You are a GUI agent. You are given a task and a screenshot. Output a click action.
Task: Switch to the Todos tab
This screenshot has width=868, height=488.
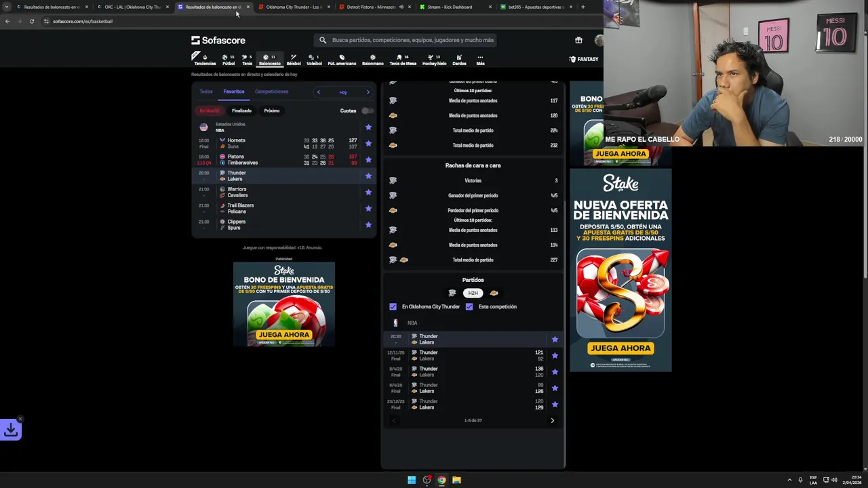pos(206,91)
